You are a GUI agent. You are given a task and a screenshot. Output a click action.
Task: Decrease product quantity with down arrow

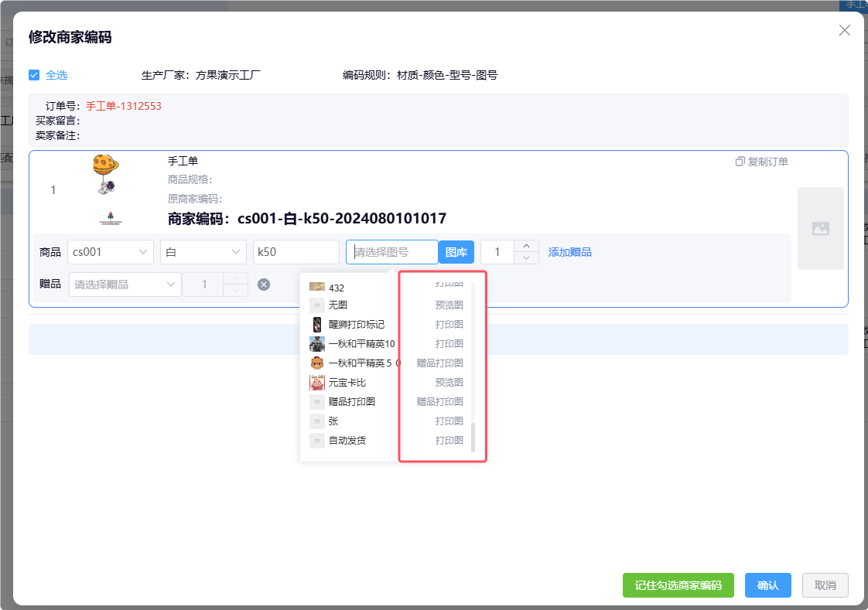[526, 258]
